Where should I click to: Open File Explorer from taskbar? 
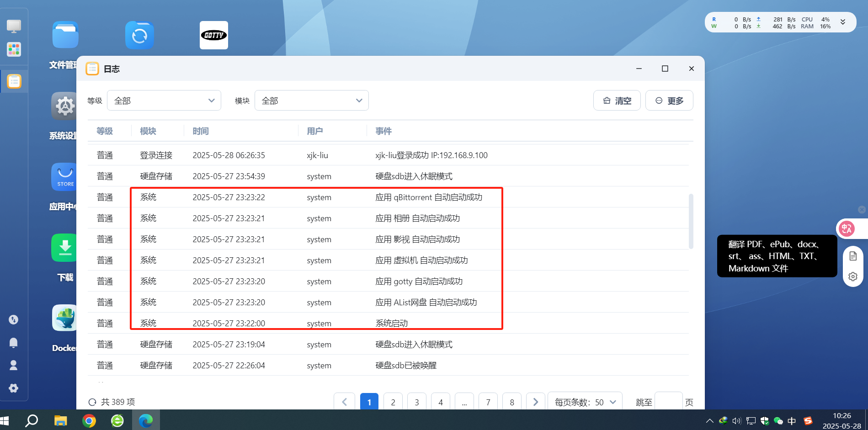point(60,420)
